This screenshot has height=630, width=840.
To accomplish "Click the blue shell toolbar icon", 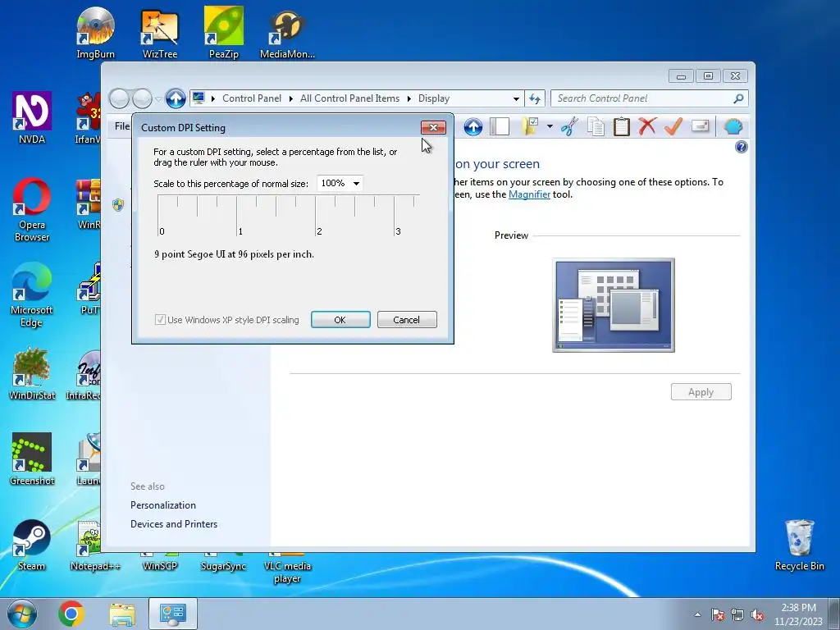I will pyautogui.click(x=733, y=127).
